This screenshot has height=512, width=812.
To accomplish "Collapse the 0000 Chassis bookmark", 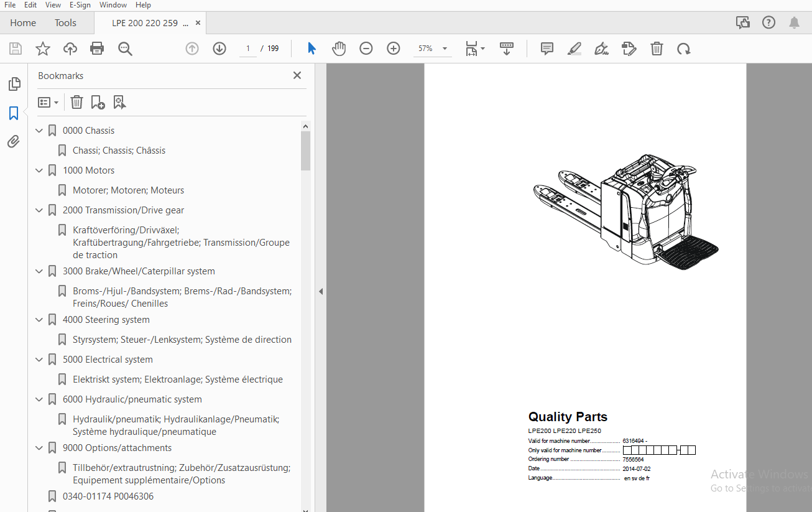I will pyautogui.click(x=39, y=131).
